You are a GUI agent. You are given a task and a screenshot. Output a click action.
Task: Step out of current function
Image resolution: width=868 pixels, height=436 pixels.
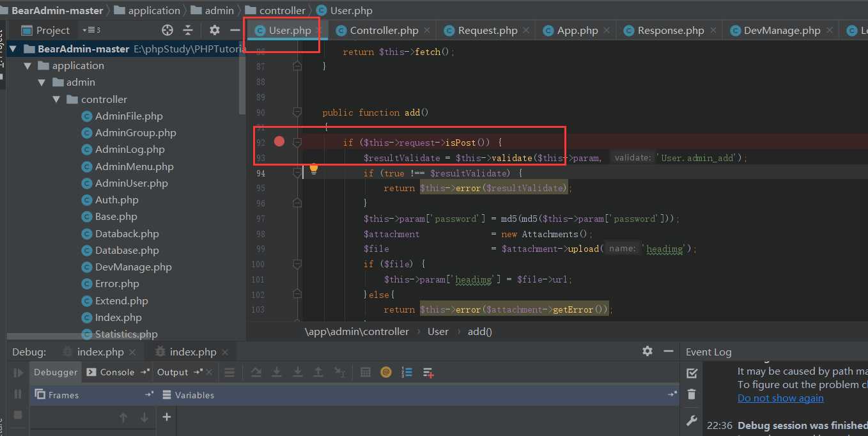pos(318,372)
